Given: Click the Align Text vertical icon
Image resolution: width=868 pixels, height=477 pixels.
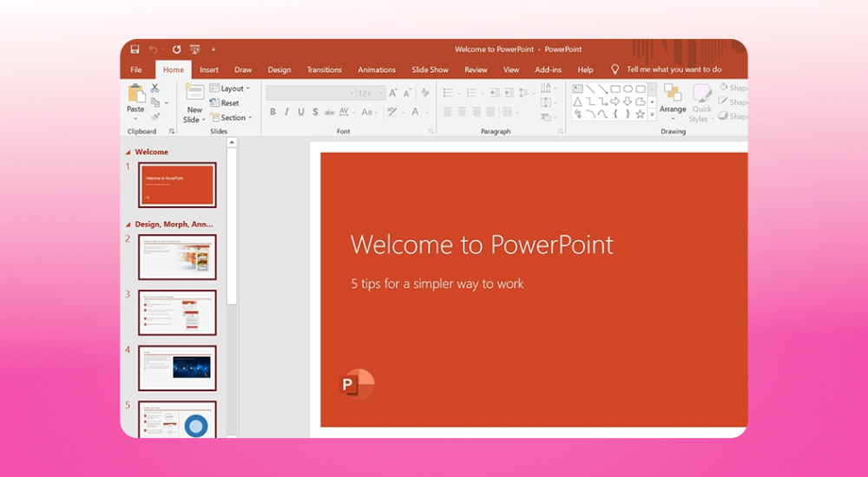Looking at the screenshot, I should (x=546, y=102).
